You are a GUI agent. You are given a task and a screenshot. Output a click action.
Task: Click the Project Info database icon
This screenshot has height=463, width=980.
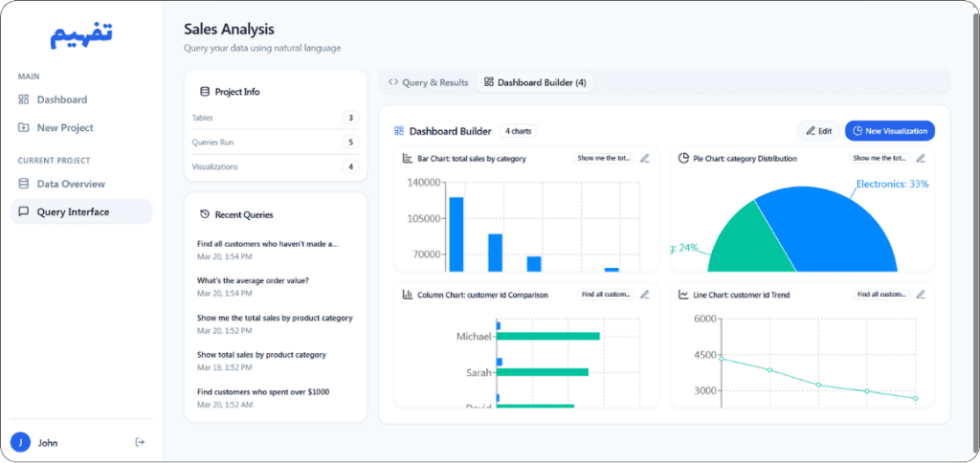coord(205,92)
